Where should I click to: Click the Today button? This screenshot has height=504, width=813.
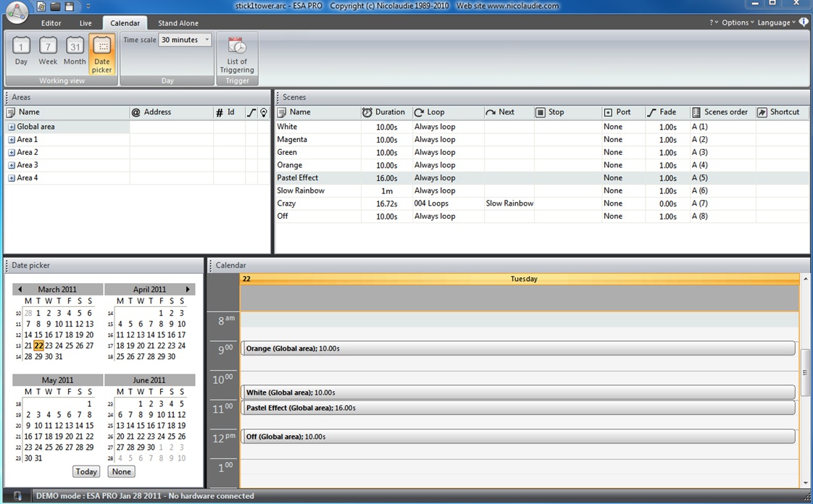coord(86,471)
